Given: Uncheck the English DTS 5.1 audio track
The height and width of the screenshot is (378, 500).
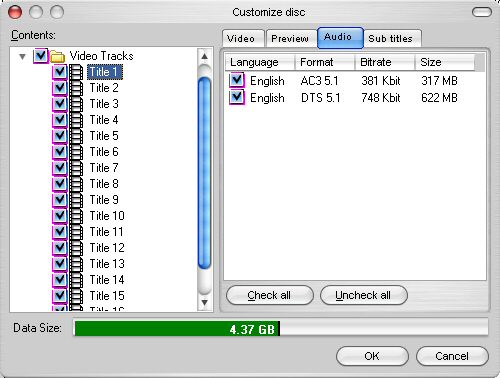Looking at the screenshot, I should pos(237,97).
